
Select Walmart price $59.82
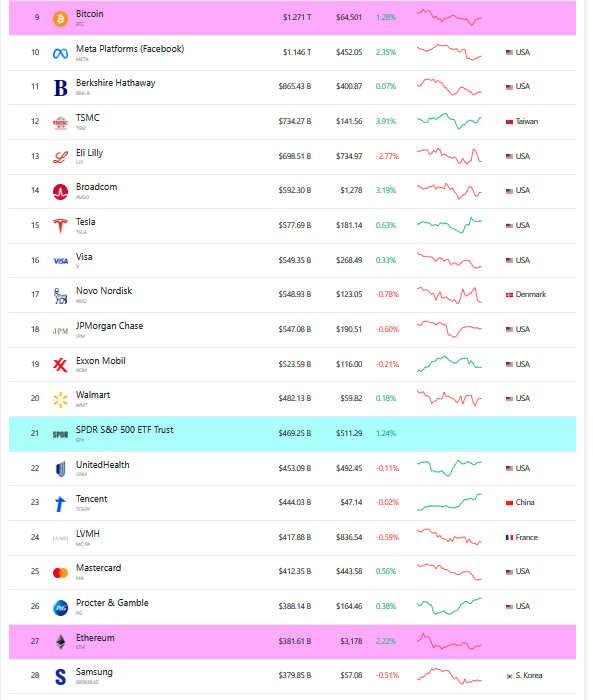point(351,398)
